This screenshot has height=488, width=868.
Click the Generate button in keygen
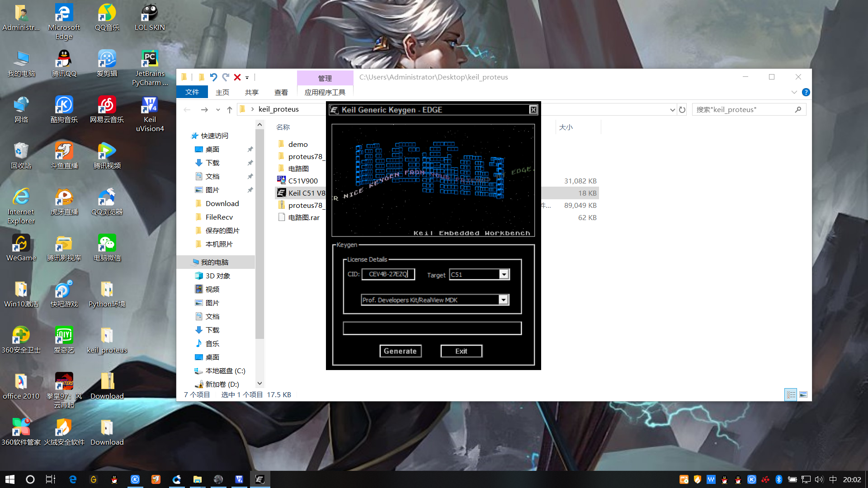click(x=400, y=351)
